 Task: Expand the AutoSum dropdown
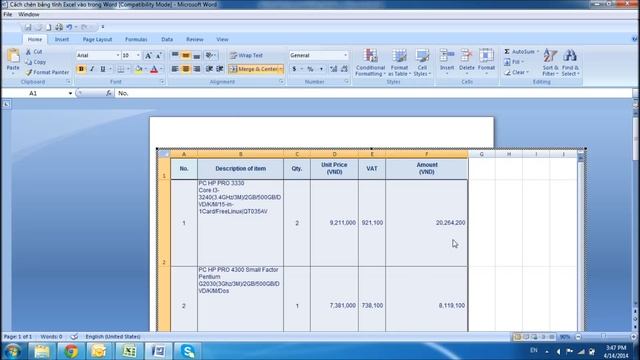point(538,52)
